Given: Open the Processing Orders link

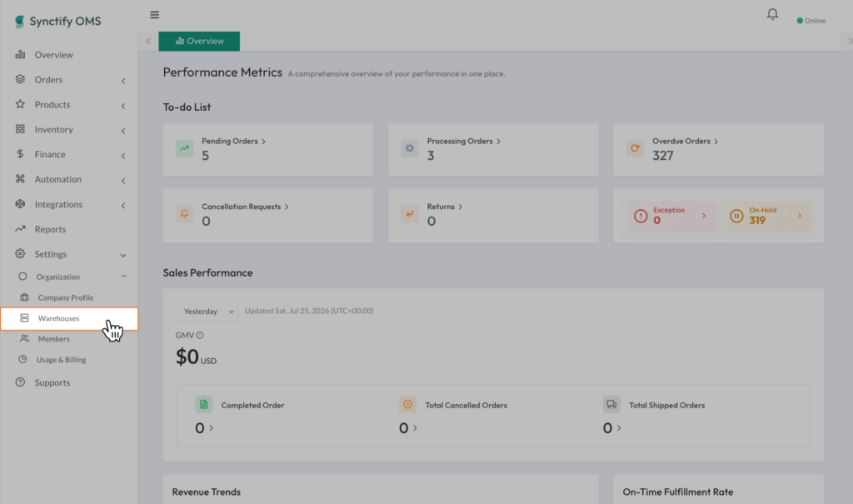Looking at the screenshot, I should tap(463, 141).
